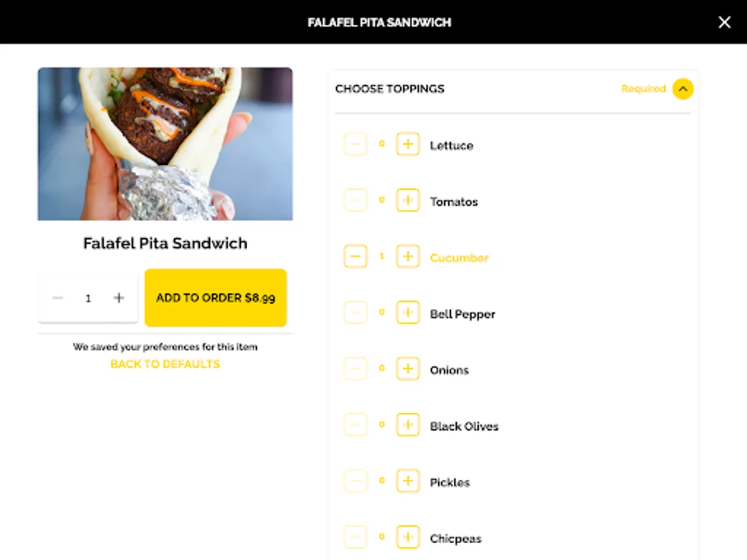
Task: Add Black Olives using plus icon
Action: coord(408,425)
